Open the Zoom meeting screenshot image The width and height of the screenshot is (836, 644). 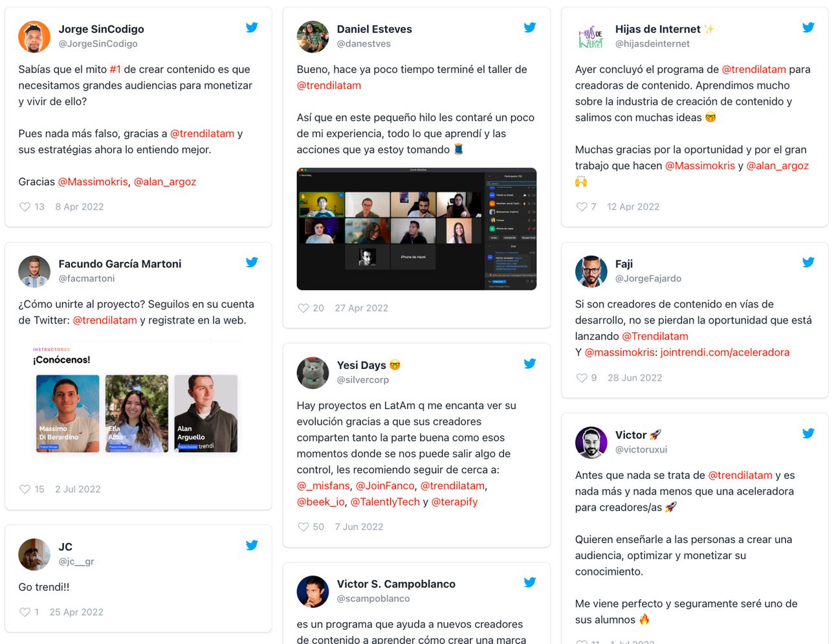(x=416, y=229)
